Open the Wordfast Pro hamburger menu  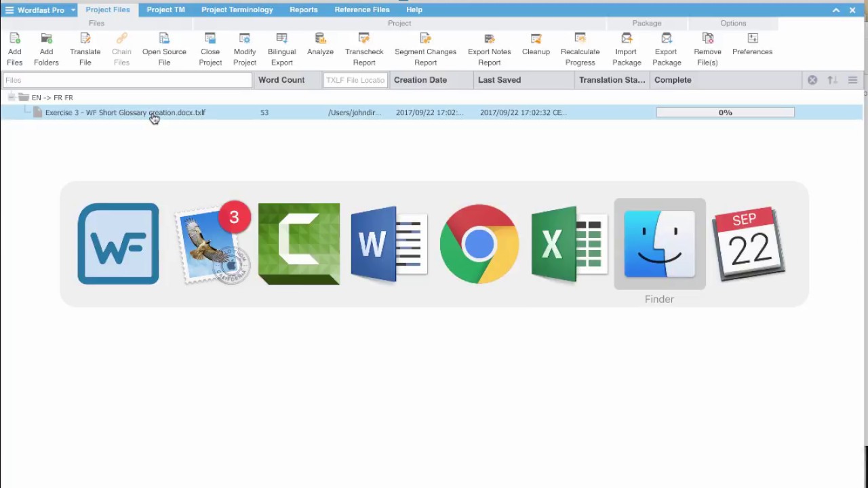(9, 10)
